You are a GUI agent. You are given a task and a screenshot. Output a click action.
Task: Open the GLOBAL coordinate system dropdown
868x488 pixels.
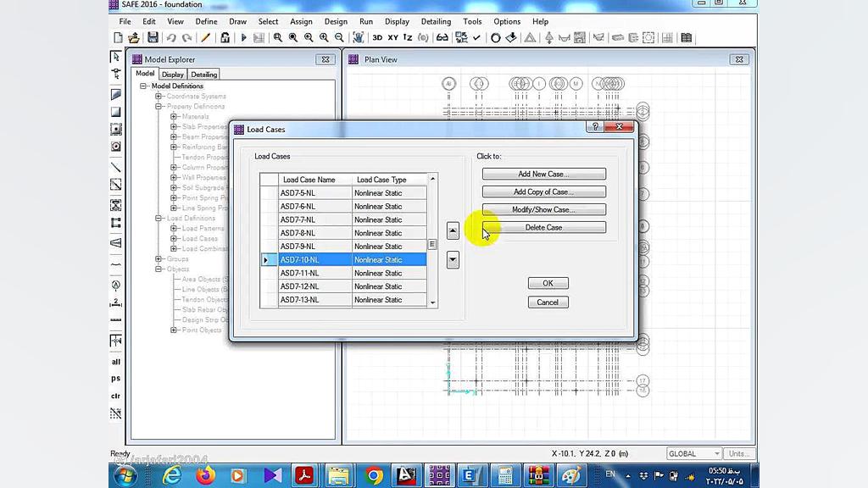point(693,453)
